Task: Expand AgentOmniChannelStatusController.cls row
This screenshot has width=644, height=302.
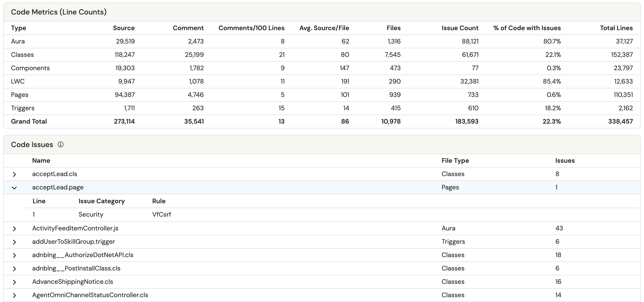Action: tap(14, 295)
